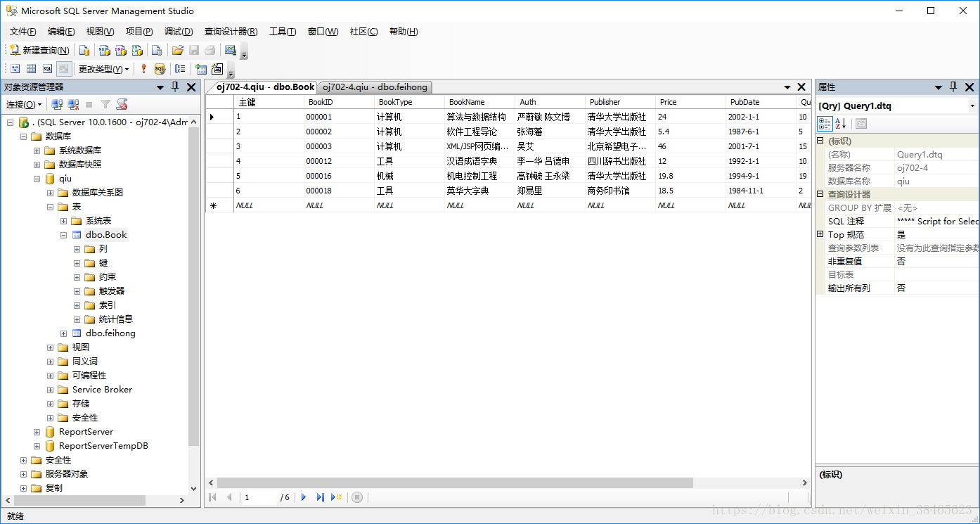Screen dimensions: 980x524
Task: Open Object Explorer window position dropdown arrow
Action: click(160, 87)
